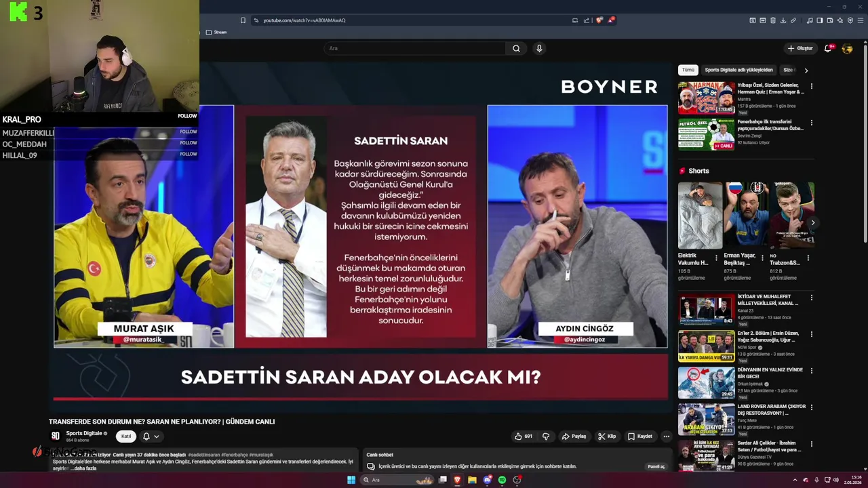Open the music note playlist icon in the browser toolbar
868x488 pixels.
[x=810, y=20]
